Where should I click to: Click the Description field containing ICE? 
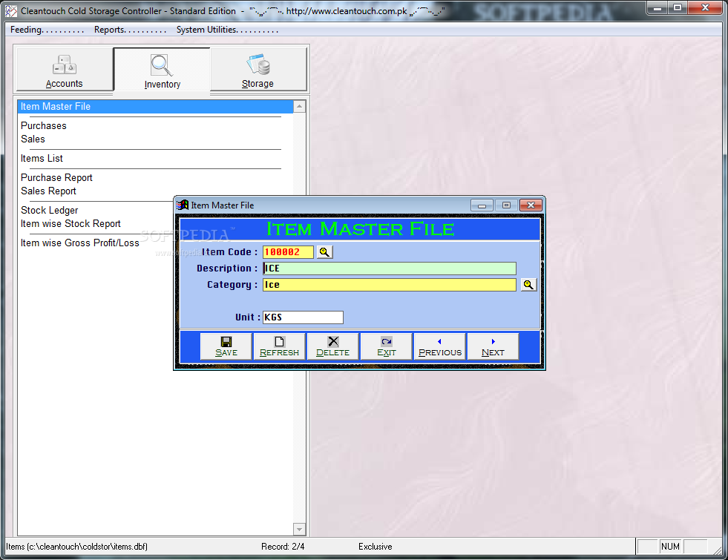point(390,269)
